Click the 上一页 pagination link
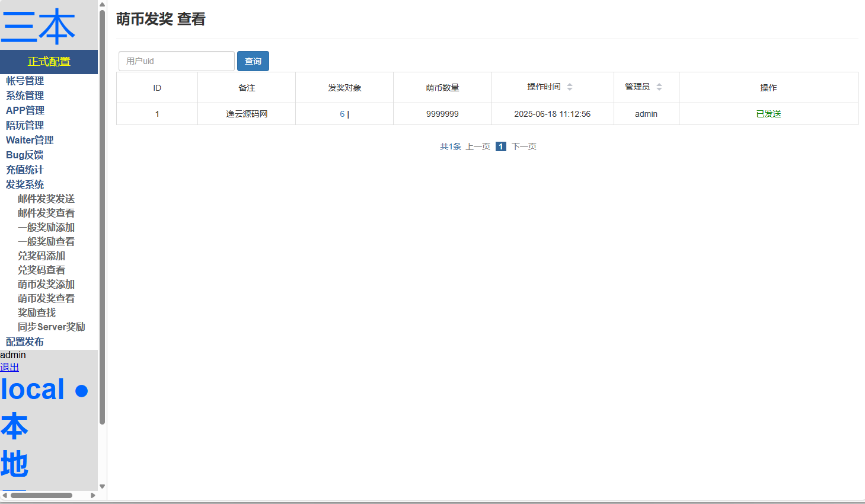The image size is (865, 504). coord(478,146)
